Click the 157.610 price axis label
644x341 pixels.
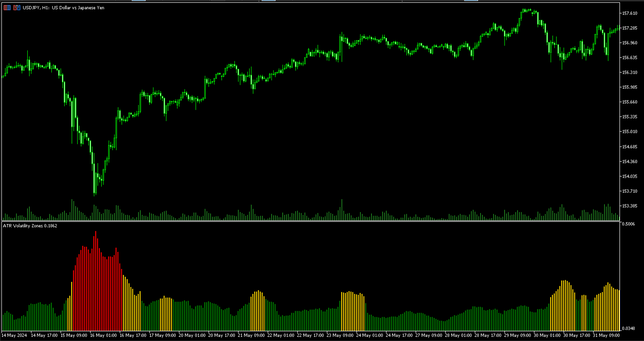(630, 13)
